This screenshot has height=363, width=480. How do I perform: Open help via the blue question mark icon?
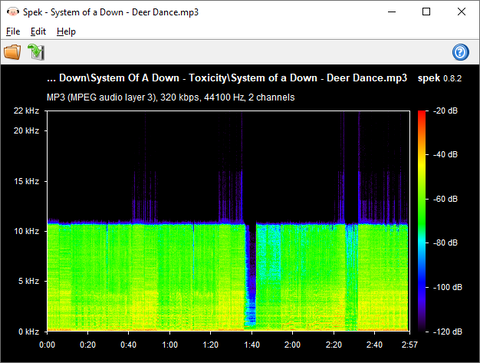[x=460, y=52]
